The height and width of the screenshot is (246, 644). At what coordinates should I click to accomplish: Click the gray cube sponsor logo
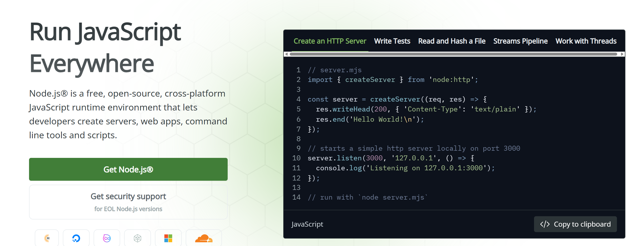[x=138, y=238]
